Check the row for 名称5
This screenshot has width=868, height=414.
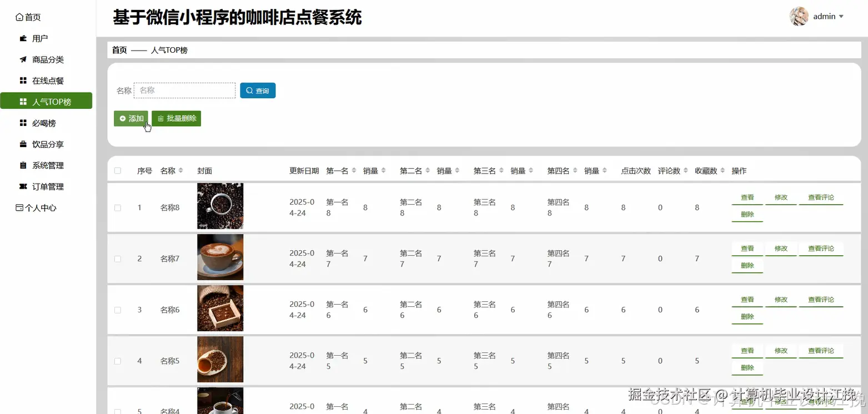pyautogui.click(x=117, y=361)
